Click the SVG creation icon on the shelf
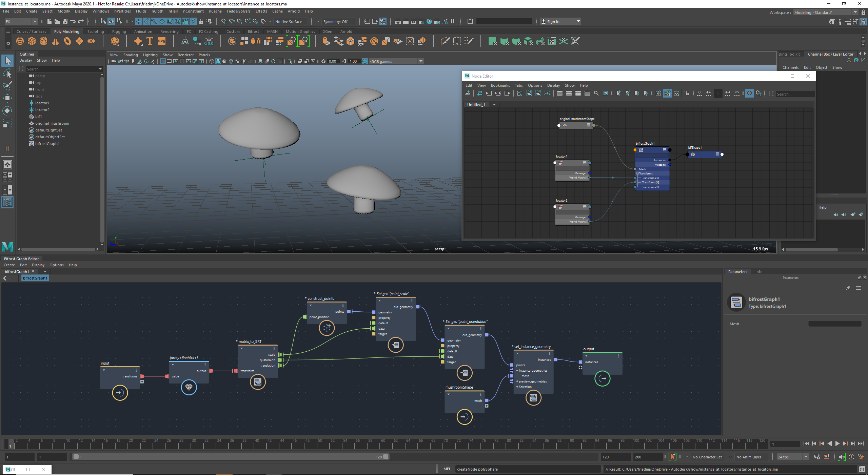Viewport: 868px width, 475px height. pos(162,41)
